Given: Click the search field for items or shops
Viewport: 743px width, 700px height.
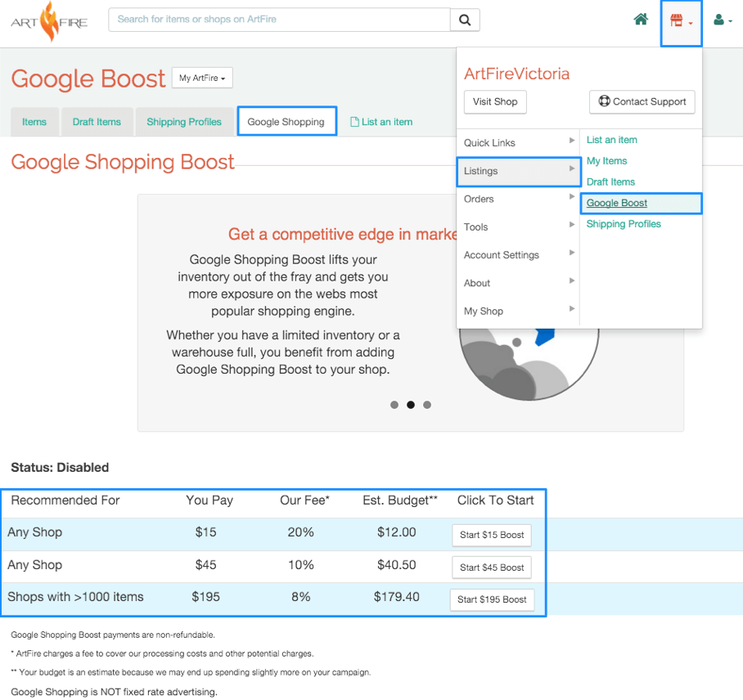Looking at the screenshot, I should [x=279, y=20].
